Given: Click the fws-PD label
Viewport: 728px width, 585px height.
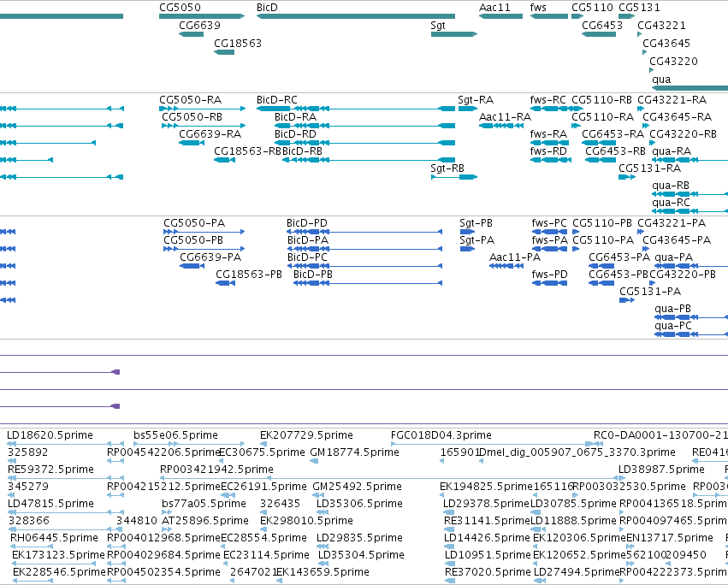Looking at the screenshot, I should coord(550,275).
